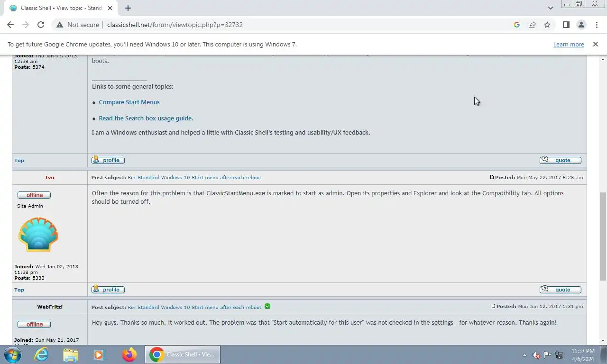Open the Chrome profile avatar icon
This screenshot has width=607, height=364.
click(x=581, y=25)
